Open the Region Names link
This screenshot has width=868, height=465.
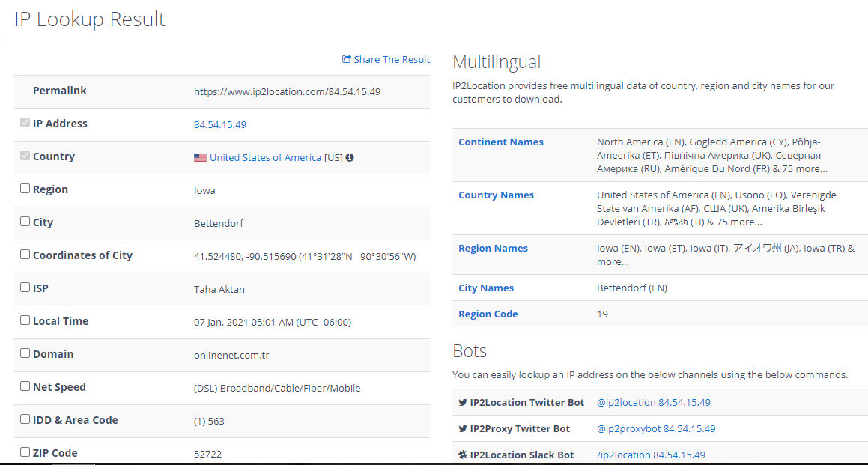click(x=494, y=248)
